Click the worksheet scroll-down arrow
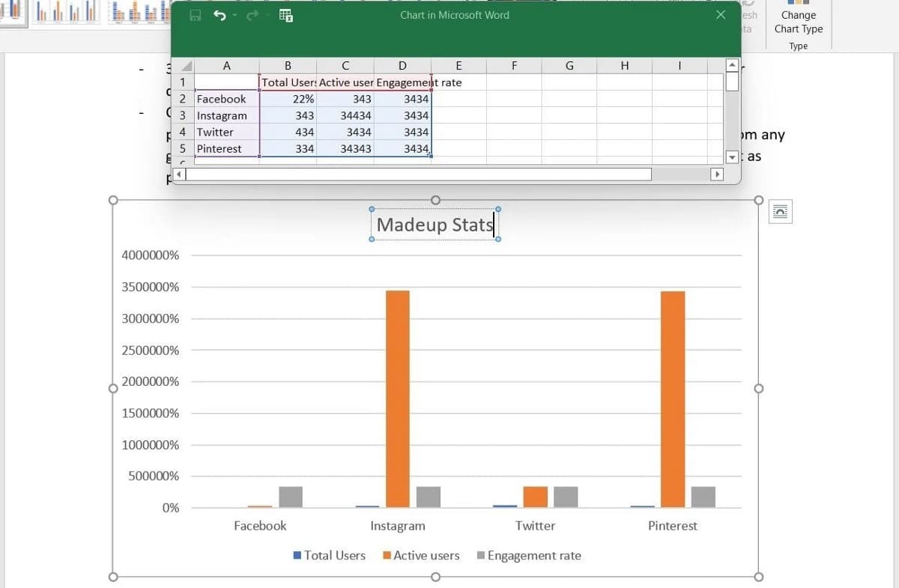 pos(732,157)
